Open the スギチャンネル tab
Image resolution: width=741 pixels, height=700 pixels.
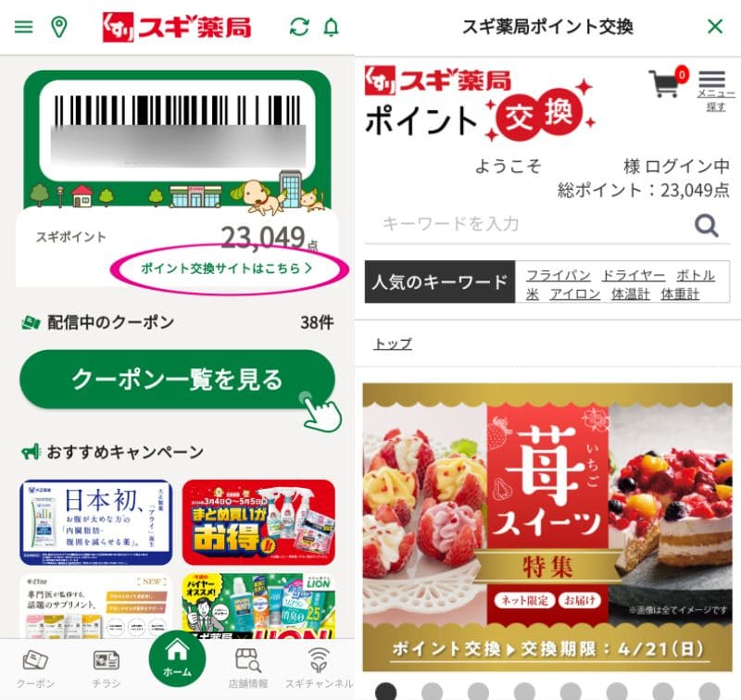pyautogui.click(x=319, y=669)
